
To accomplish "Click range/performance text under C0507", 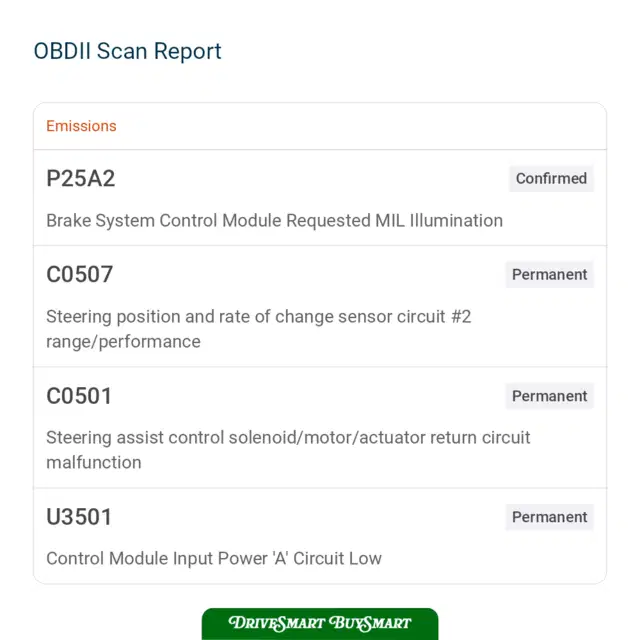I will [123, 342].
